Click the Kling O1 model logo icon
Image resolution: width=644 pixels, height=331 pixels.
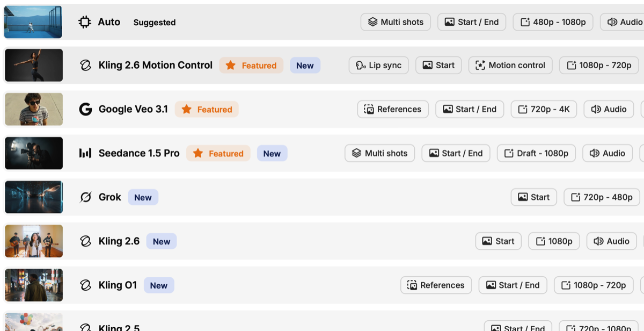[85, 285]
